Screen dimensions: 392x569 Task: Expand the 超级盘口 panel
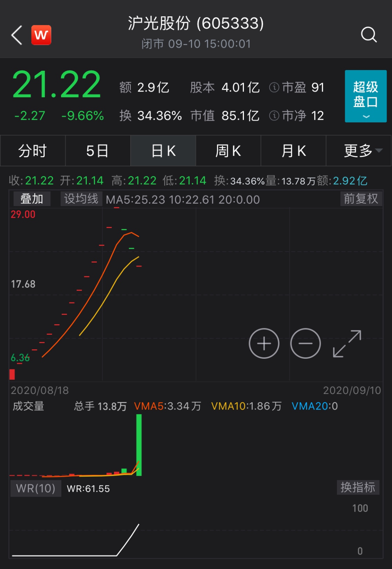coord(366,96)
